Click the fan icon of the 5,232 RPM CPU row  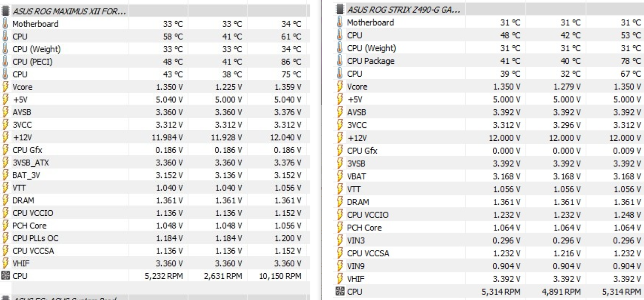point(6,276)
